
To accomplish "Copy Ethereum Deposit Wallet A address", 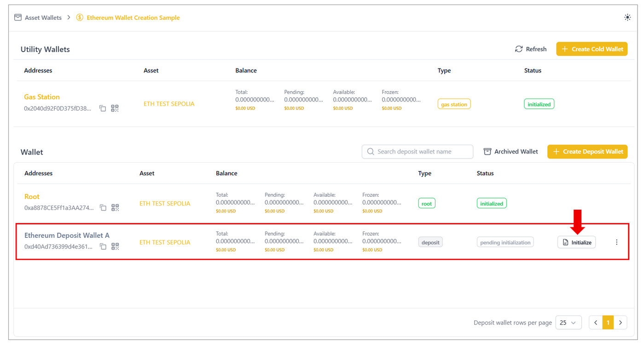I will tap(103, 247).
